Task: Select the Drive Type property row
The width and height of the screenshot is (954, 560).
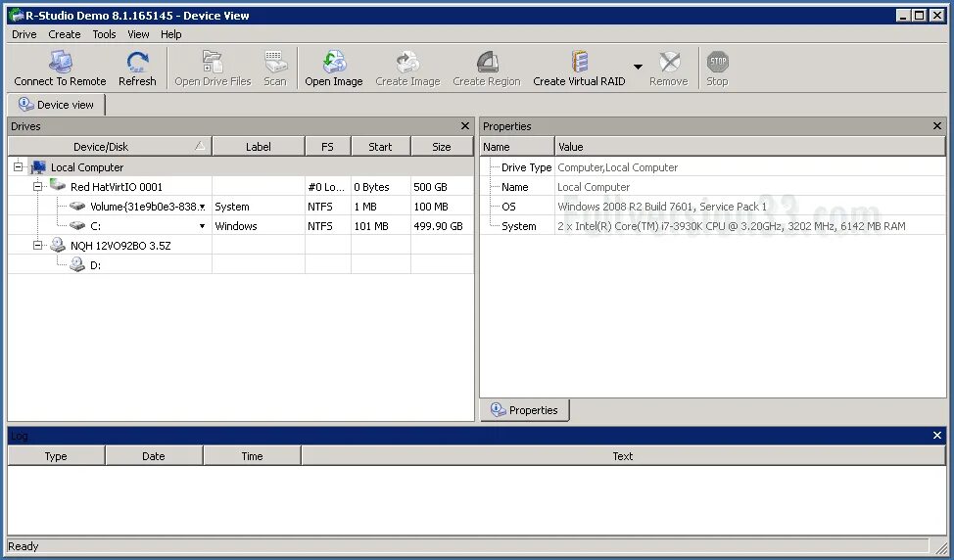Action: click(713, 167)
